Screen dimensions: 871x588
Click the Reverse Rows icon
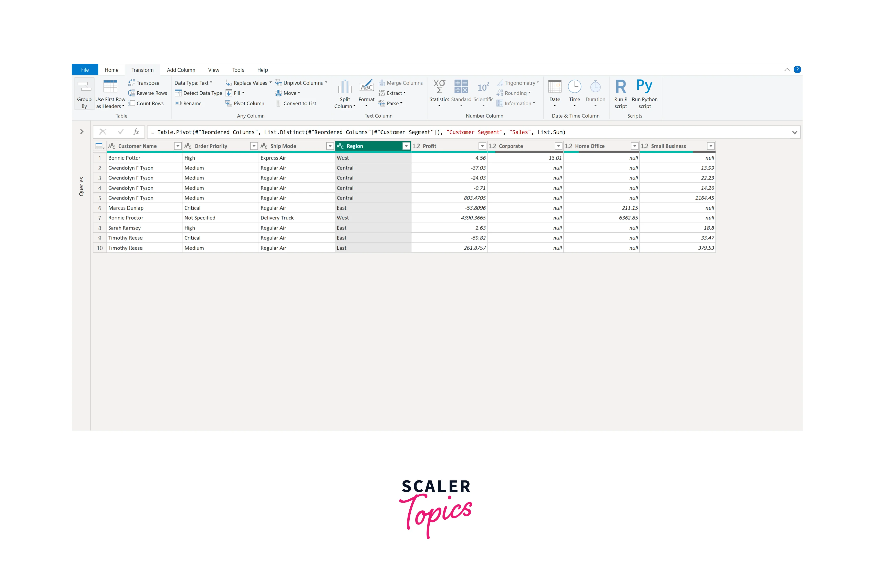132,93
